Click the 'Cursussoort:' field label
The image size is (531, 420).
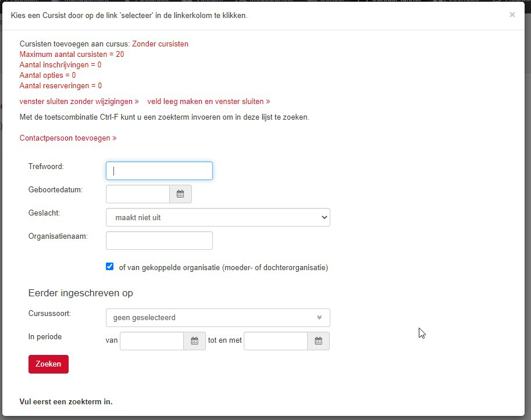[x=49, y=314]
